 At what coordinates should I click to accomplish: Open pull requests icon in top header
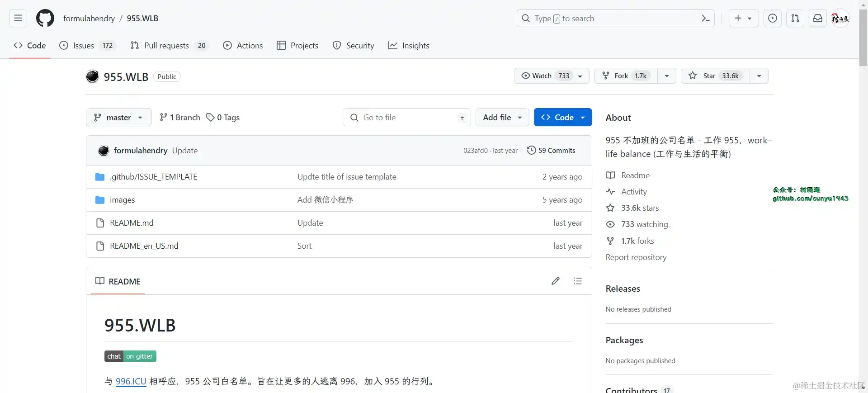(x=795, y=18)
